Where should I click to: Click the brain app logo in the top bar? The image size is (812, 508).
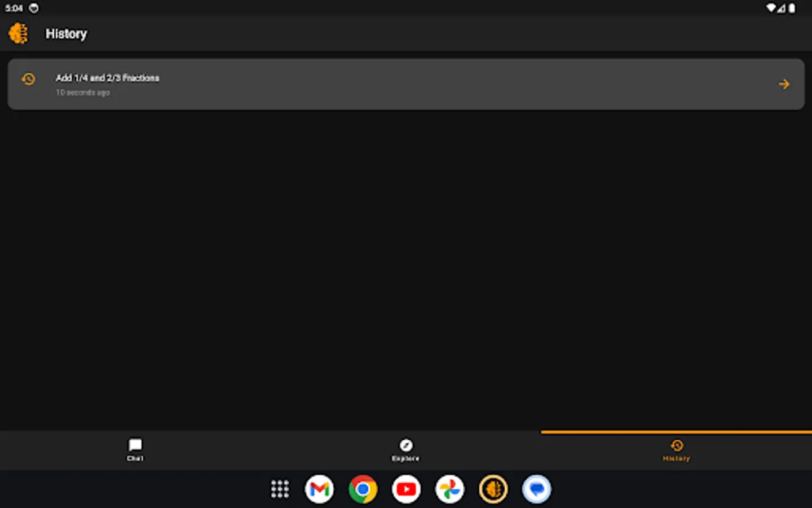pos(19,33)
